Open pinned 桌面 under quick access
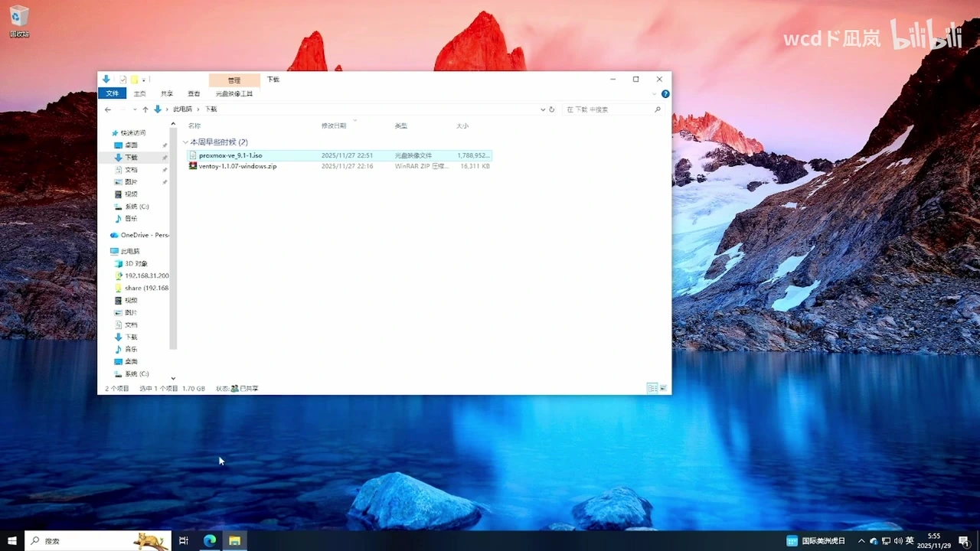 [132, 145]
